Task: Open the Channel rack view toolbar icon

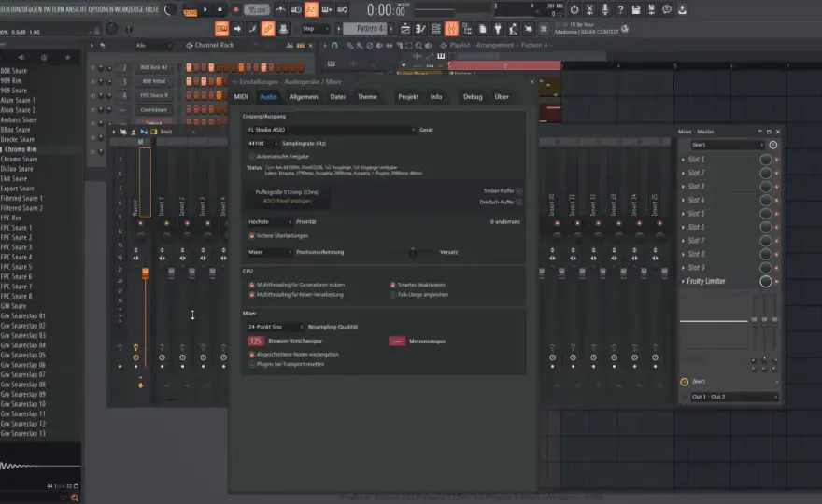Action: [436, 29]
